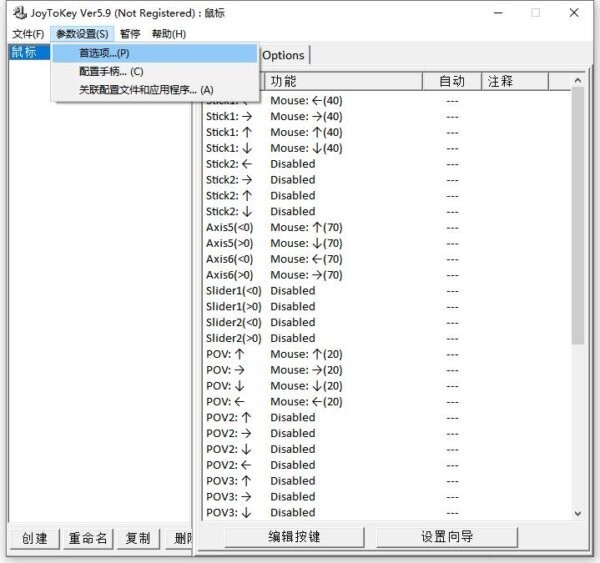Switch to the Options tab
The image size is (600, 563).
(x=284, y=55)
